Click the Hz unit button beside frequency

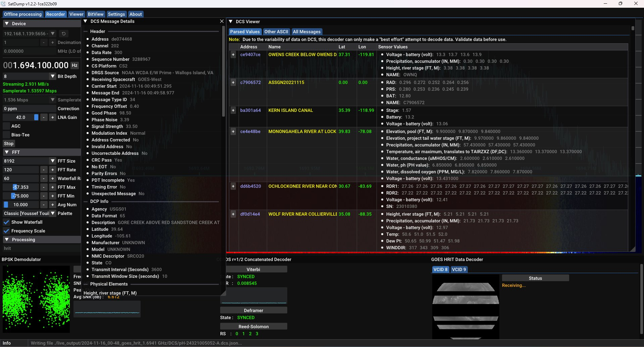click(x=75, y=66)
